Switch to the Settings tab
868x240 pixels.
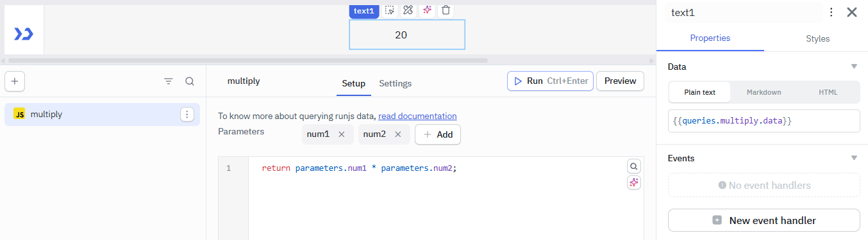pos(396,83)
